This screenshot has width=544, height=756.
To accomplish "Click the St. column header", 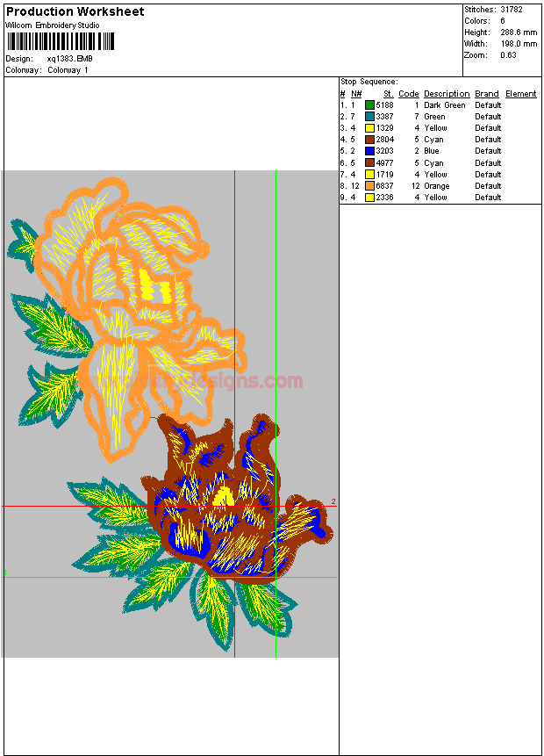I will tap(388, 94).
